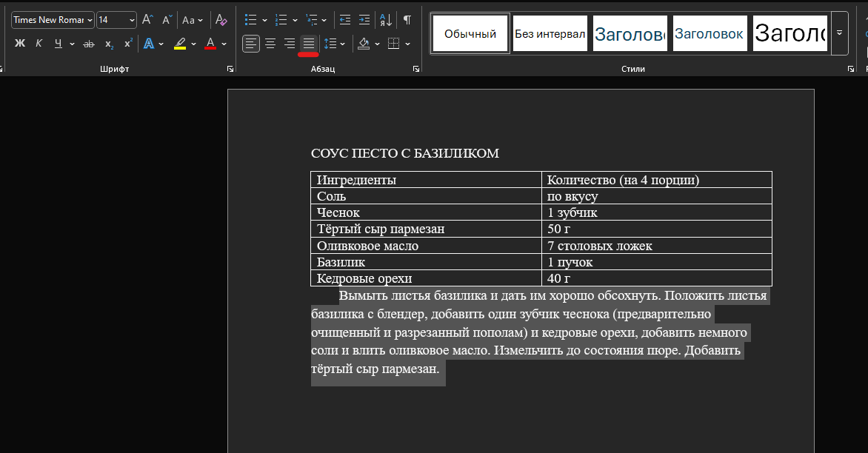Expand the styles gallery
The image size is (868, 453).
[839, 33]
